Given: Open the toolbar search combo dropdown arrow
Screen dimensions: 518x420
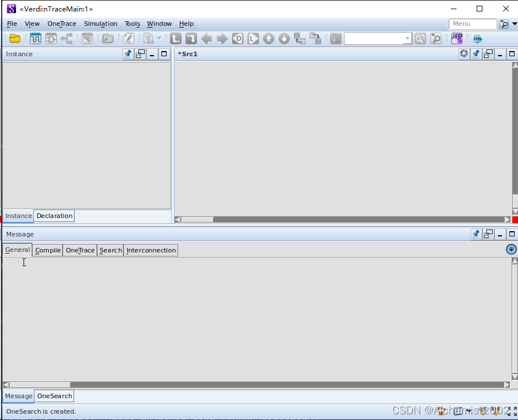Looking at the screenshot, I should tap(408, 38).
